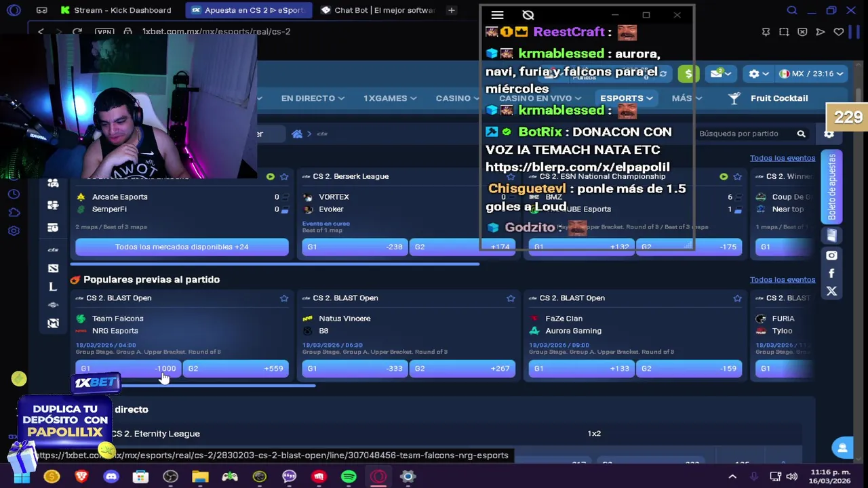868x488 pixels.
Task: Open the settings gear in Opera sidebar
Action: pos(14,230)
